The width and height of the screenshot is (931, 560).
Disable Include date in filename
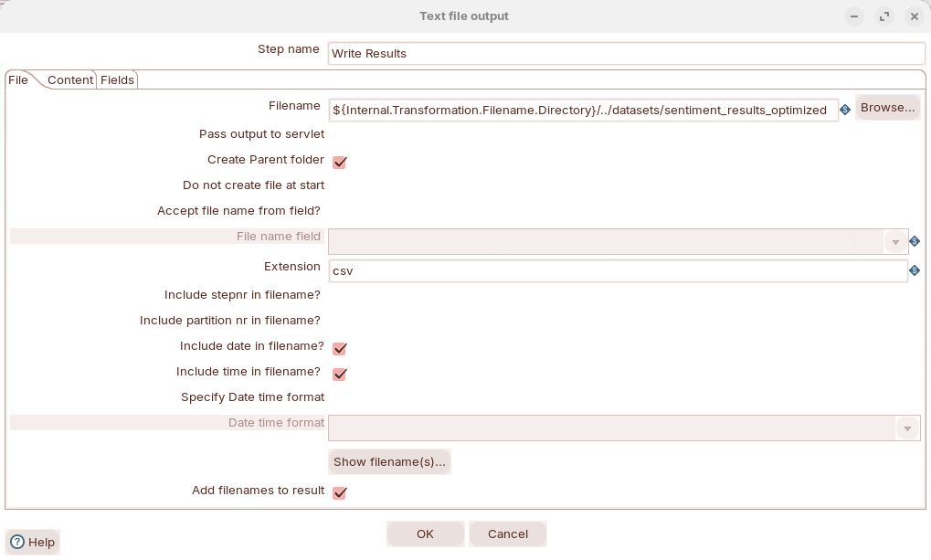pos(339,348)
